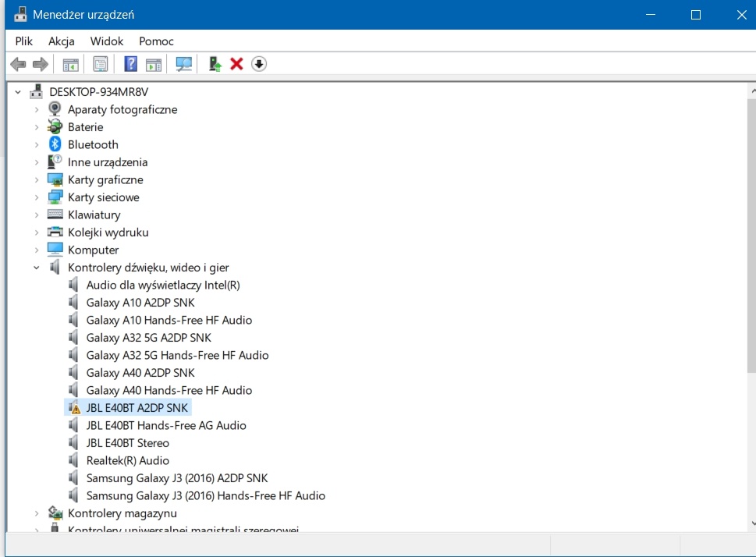Click the red X Uninstall device icon
Screen dimensions: 756x557
click(236, 64)
